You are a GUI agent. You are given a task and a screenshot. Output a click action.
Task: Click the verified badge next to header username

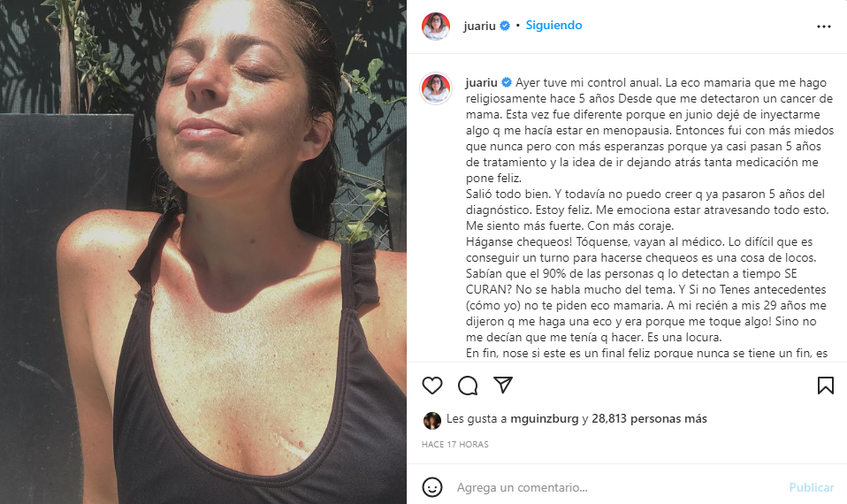[505, 26]
